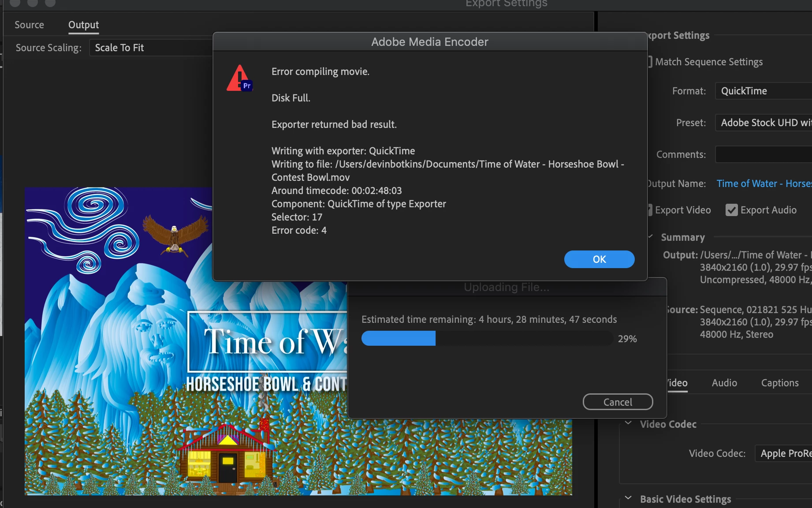Click the estimated time remaining text
The width and height of the screenshot is (812, 508).
click(489, 319)
